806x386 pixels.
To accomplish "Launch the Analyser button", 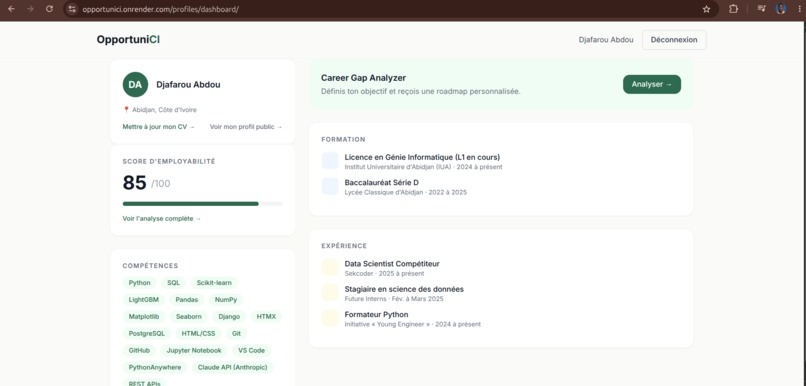I will pos(652,84).
